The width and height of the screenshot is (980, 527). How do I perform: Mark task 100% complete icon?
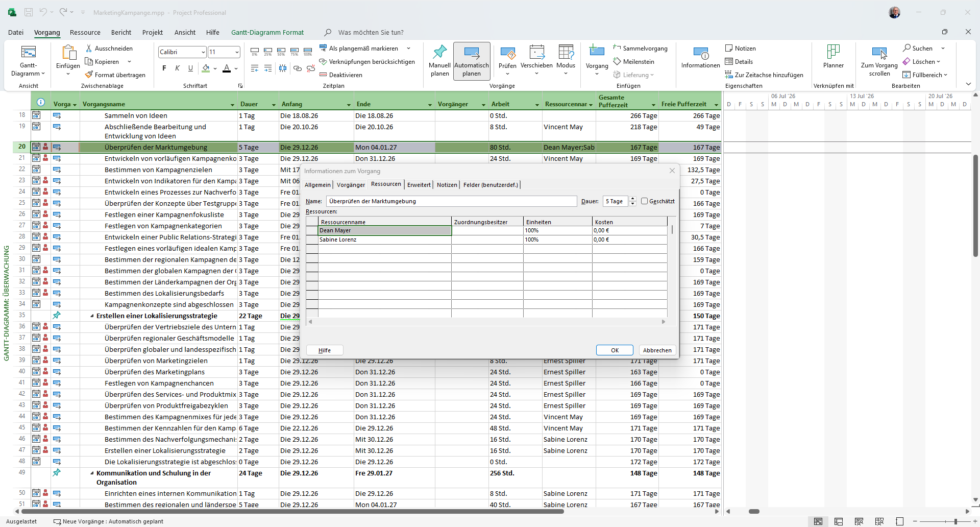pos(308,52)
